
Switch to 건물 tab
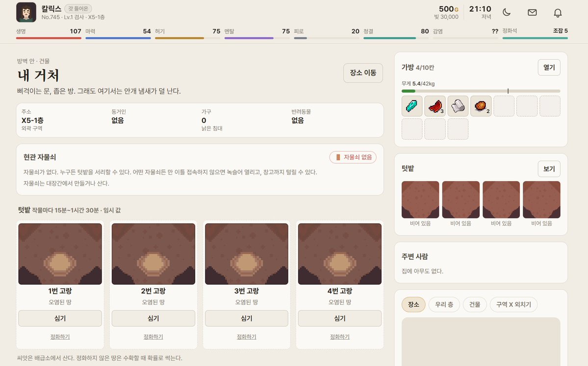pos(475,305)
